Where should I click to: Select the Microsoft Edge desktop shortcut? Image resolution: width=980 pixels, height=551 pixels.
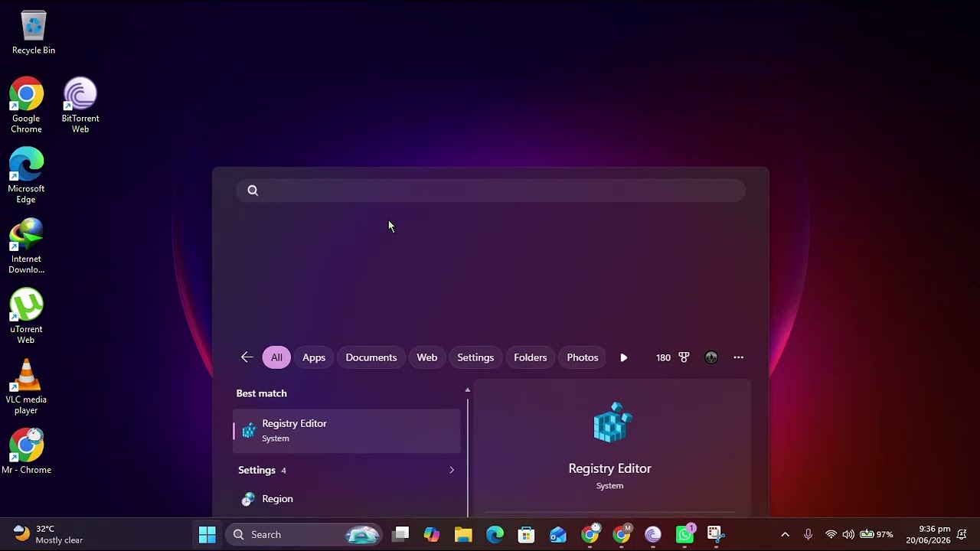point(26,175)
